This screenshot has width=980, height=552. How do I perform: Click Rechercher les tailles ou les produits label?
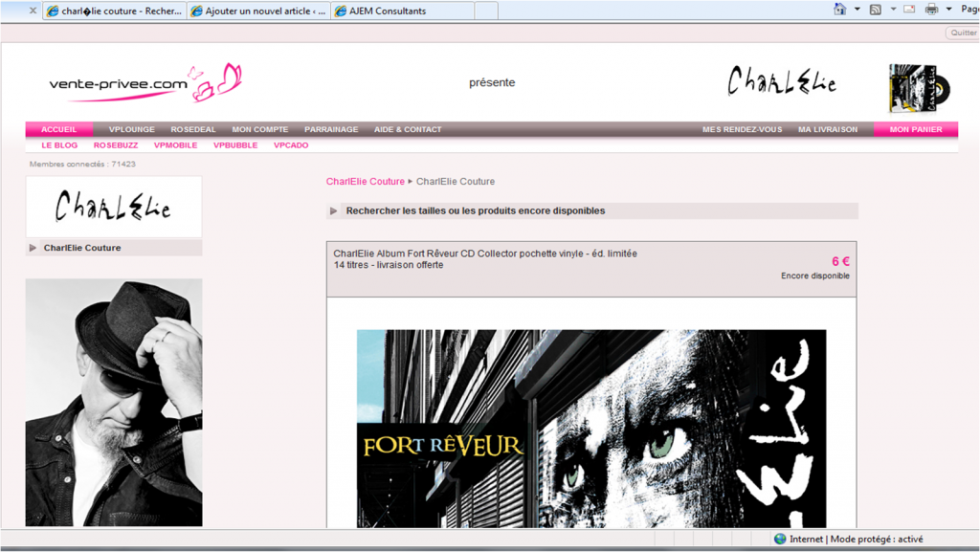click(476, 211)
